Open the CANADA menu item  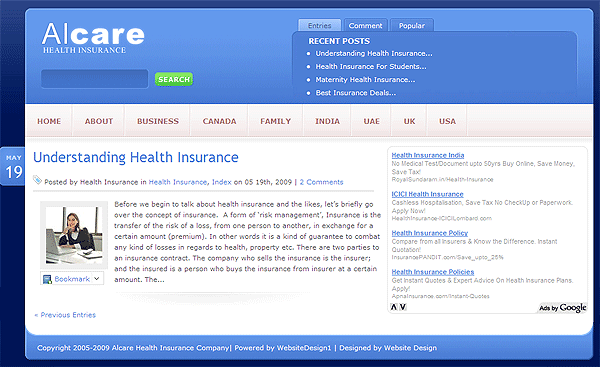219,121
